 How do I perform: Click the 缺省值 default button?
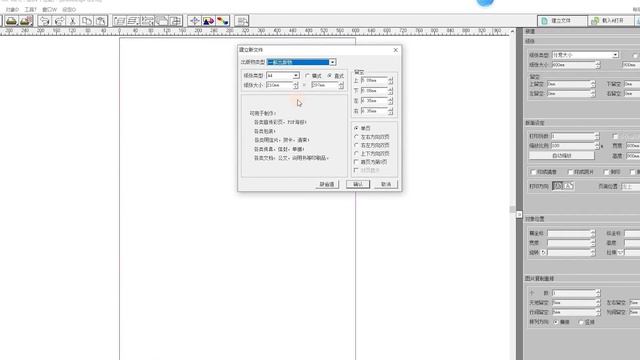[327, 184]
